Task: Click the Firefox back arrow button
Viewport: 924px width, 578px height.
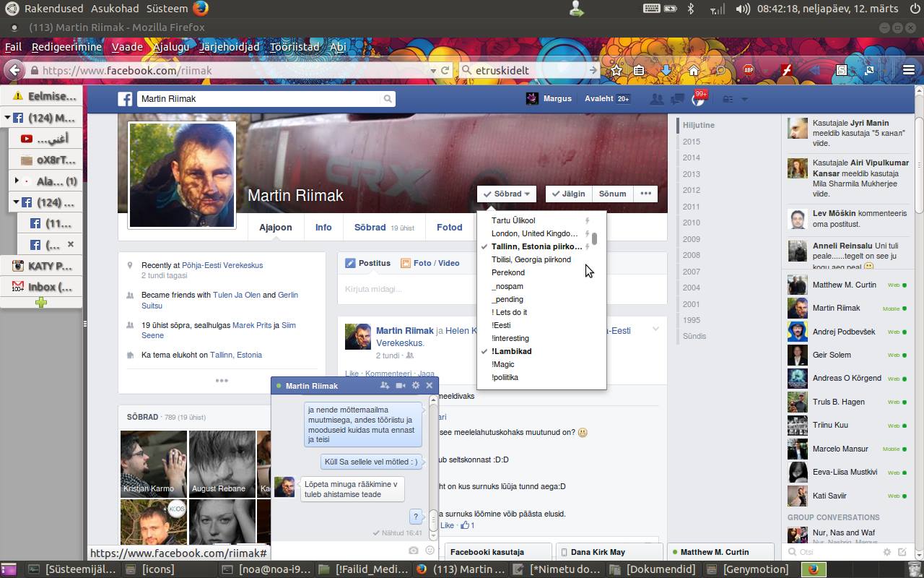Action: click(x=14, y=70)
